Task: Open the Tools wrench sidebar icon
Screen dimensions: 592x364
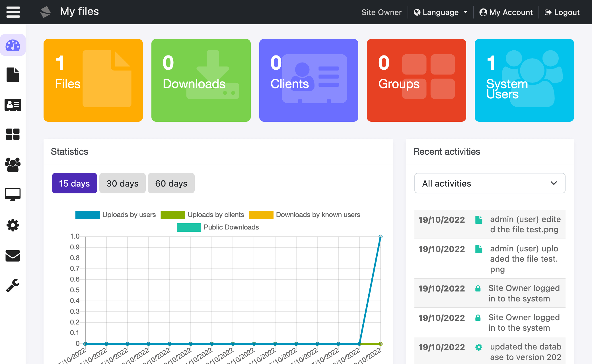Action: [x=13, y=286]
